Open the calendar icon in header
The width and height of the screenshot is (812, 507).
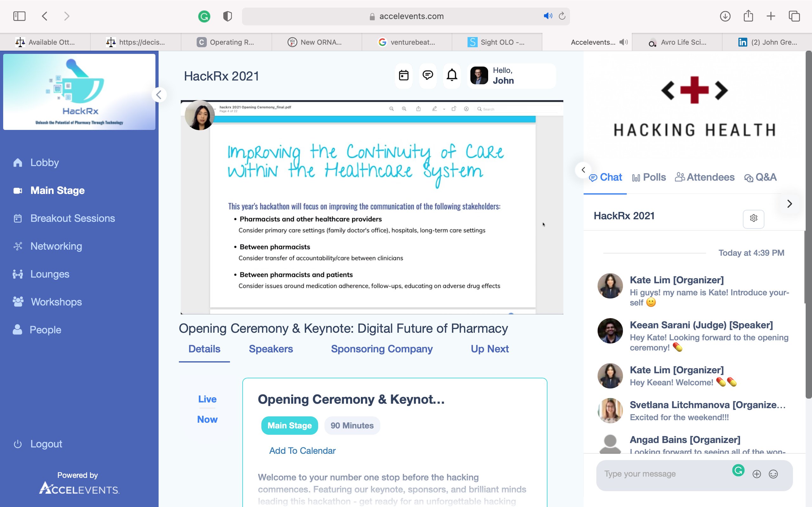click(x=403, y=75)
